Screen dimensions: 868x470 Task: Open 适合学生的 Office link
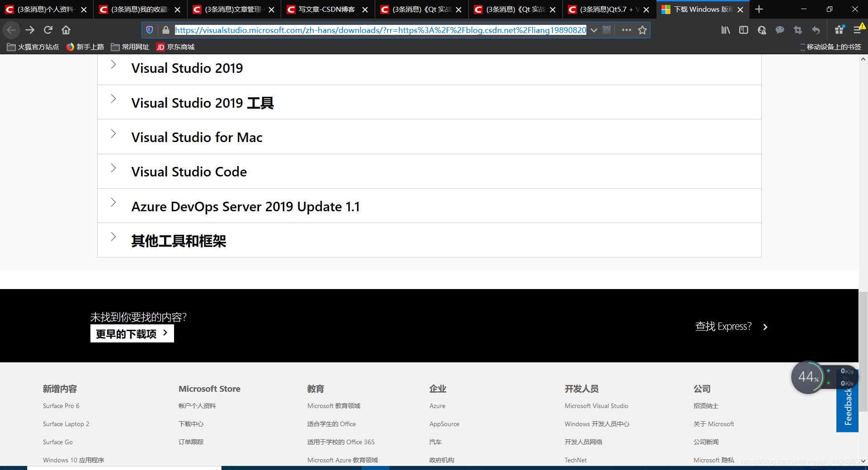tap(331, 424)
